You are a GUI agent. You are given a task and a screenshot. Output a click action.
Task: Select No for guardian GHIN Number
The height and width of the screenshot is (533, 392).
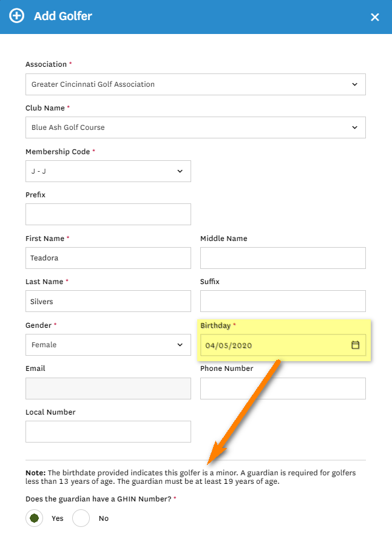click(81, 518)
